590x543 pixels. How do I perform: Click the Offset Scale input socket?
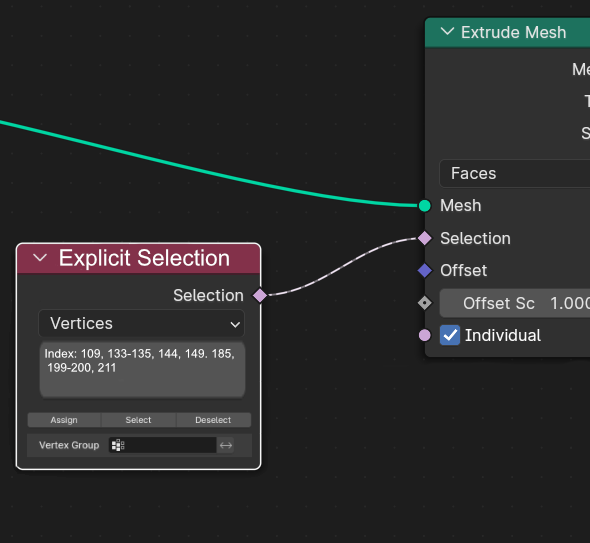point(424,303)
